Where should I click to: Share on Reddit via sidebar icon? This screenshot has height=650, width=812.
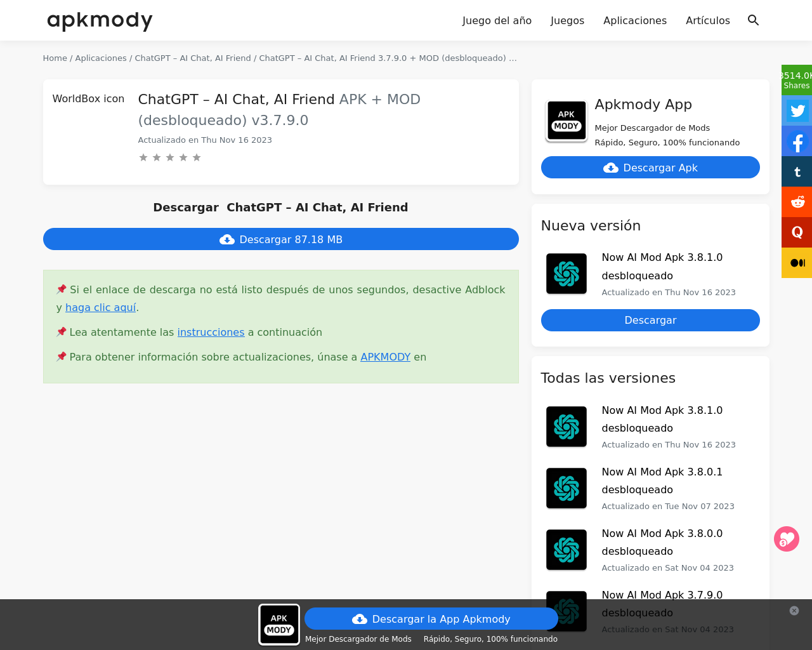pos(797,202)
